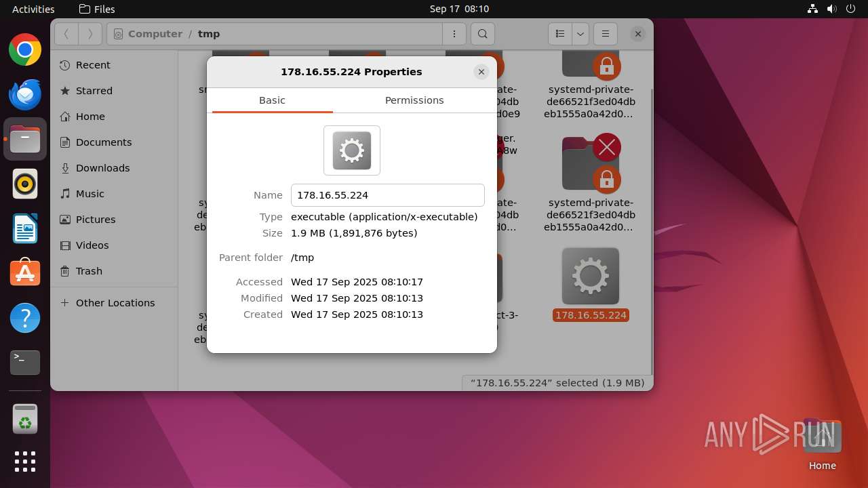
Task: Open the Help icon in dock
Action: (25, 318)
